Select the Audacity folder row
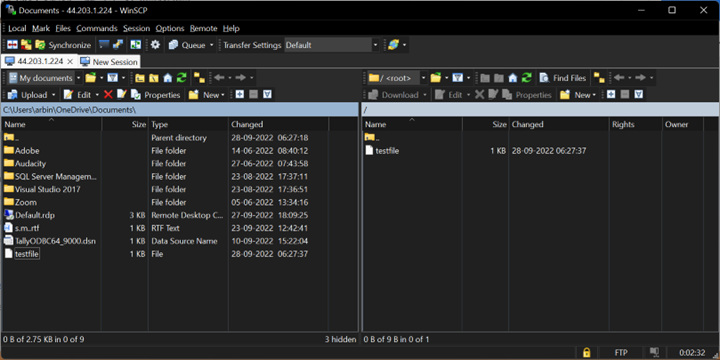 [179, 163]
